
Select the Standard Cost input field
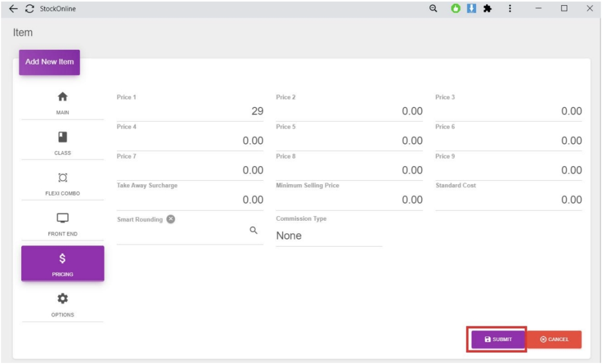point(509,200)
